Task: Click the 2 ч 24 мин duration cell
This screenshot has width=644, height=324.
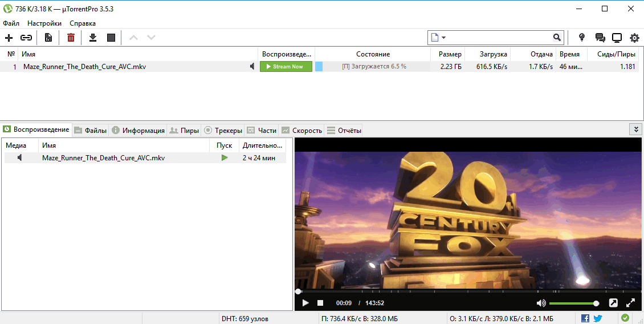Action: (259, 157)
